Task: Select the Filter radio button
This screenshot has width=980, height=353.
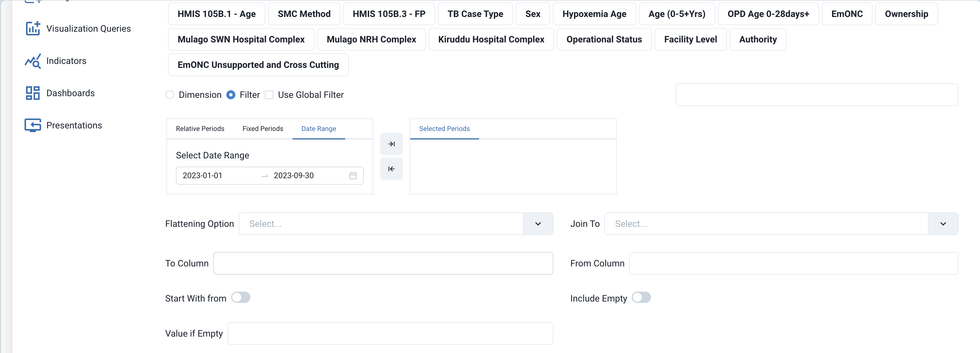Action: 231,95
